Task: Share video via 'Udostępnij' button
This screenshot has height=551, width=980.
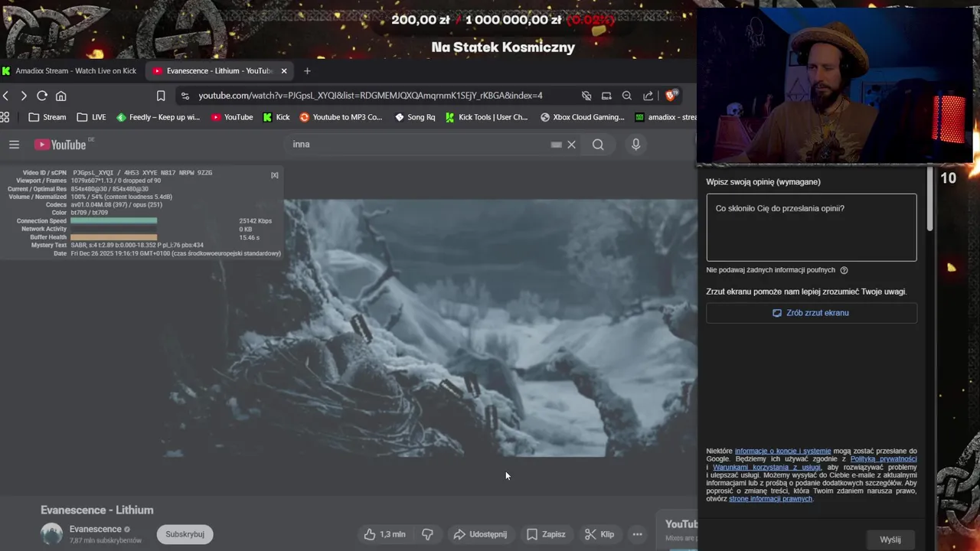Action: pyautogui.click(x=479, y=534)
